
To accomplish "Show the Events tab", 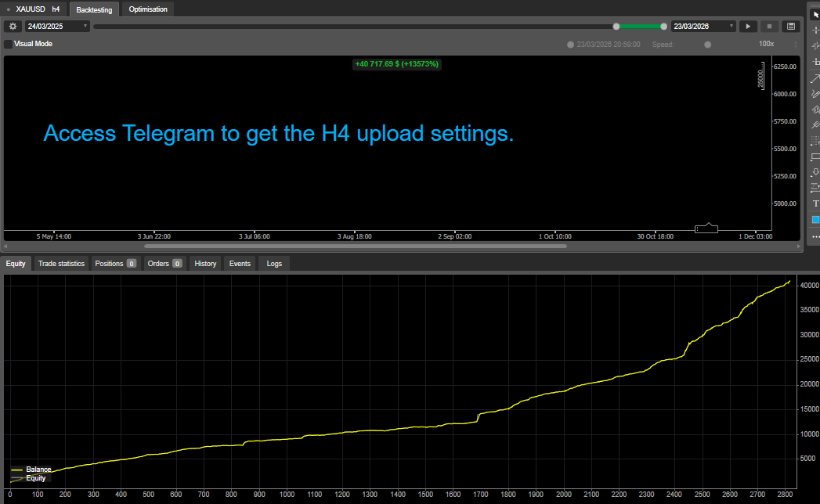I will [240, 264].
